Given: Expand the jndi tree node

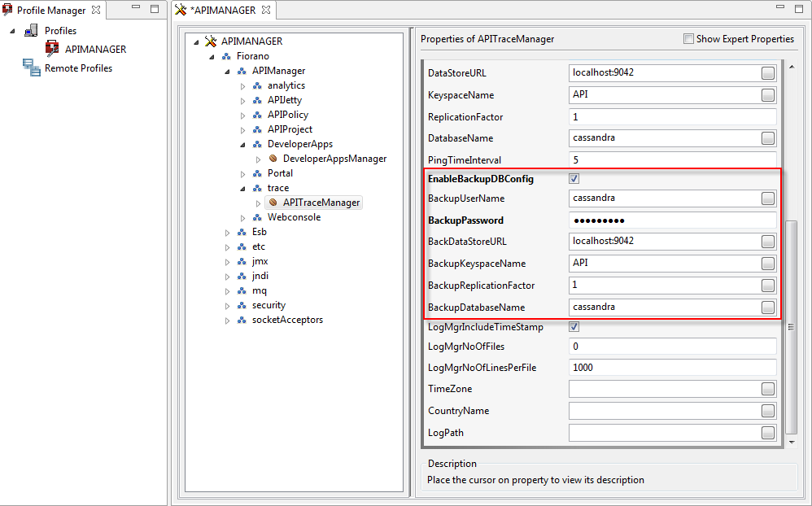Looking at the screenshot, I should (227, 277).
